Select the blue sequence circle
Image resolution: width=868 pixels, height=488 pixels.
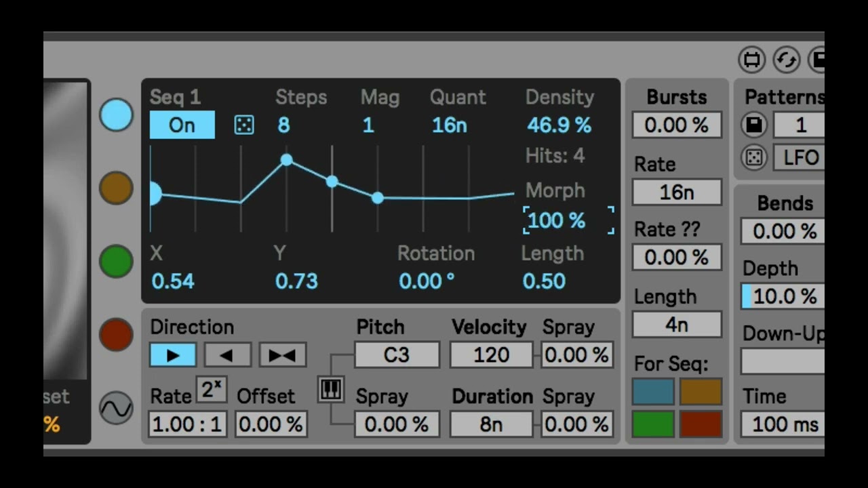pyautogui.click(x=116, y=115)
